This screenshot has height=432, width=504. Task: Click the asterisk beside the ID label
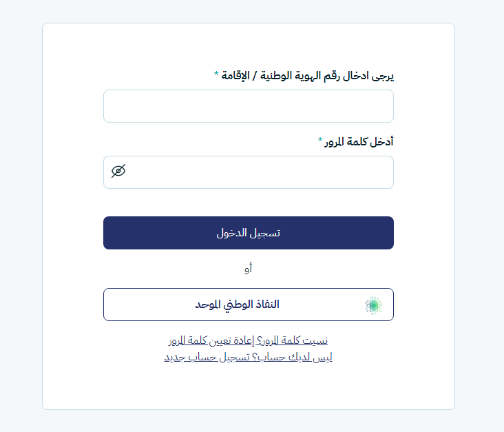[216, 74]
